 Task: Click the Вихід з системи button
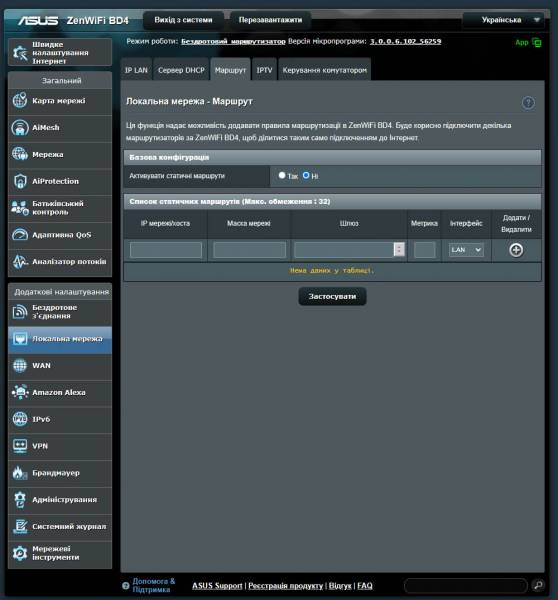(183, 20)
